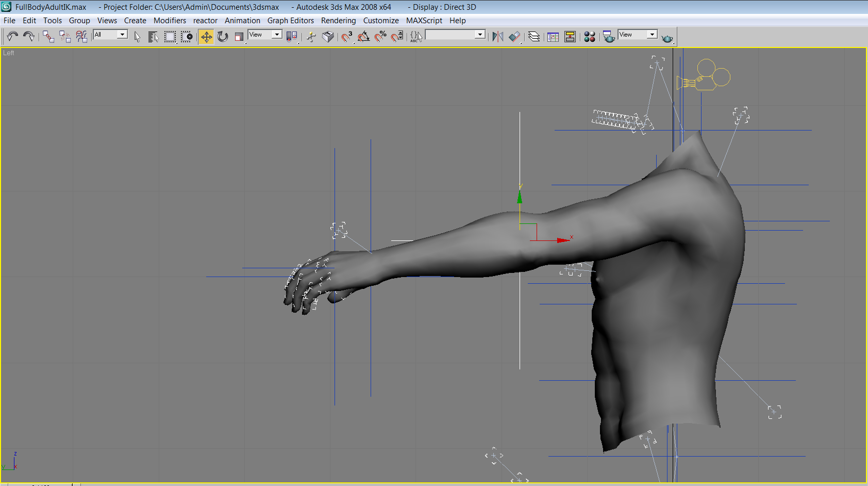Screen dimensions: 868x486
Task: Open the Layer Manager icon
Action: (x=534, y=36)
